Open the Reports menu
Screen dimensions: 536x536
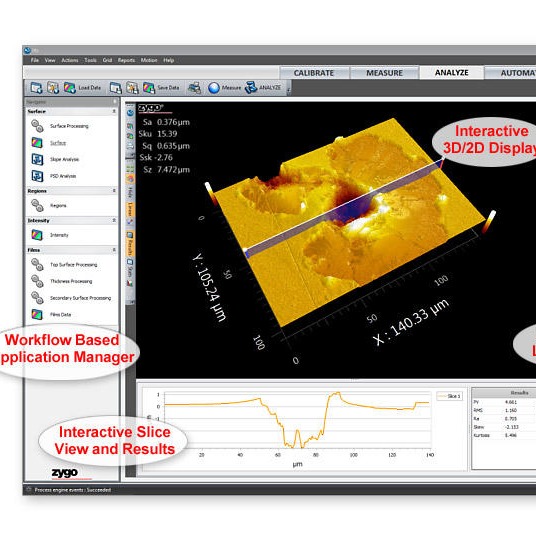[126, 60]
